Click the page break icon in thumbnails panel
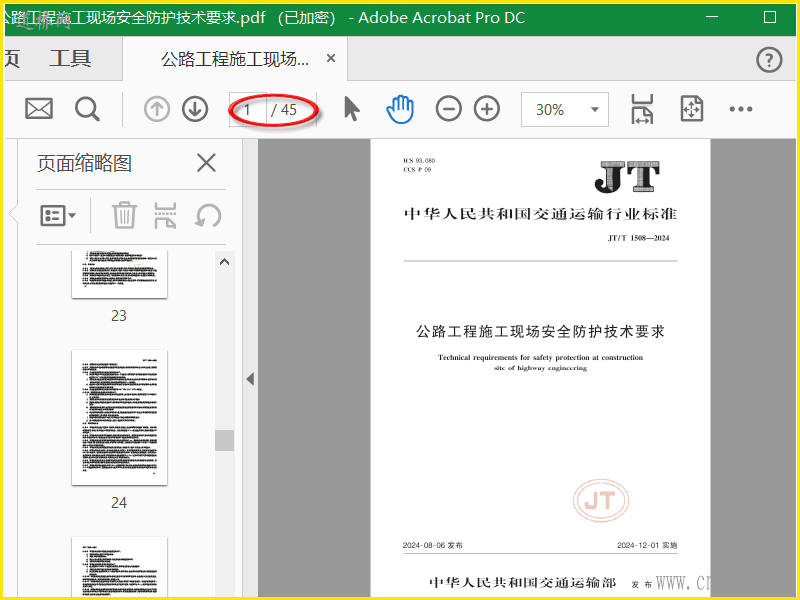This screenshot has height=600, width=800. tap(165, 215)
